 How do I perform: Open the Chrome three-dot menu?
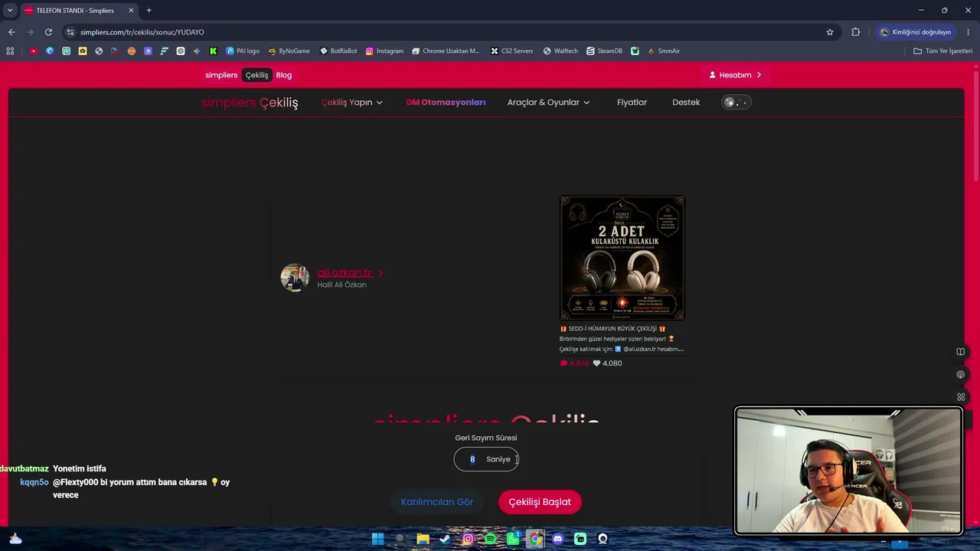pyautogui.click(x=969, y=32)
